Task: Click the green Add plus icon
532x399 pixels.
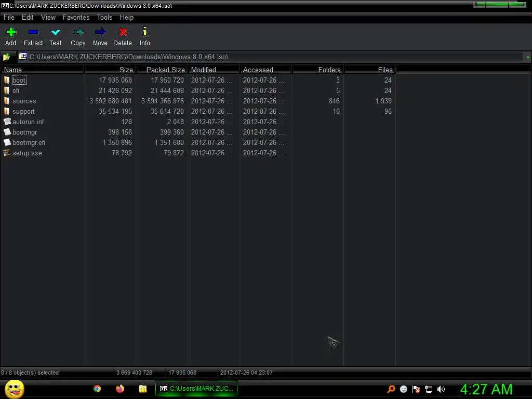Action: (11, 32)
